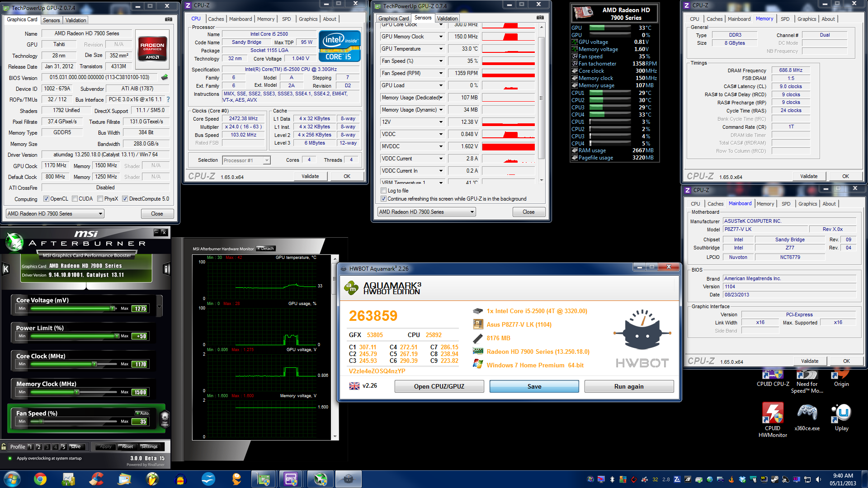The image size is (868, 488).
Task: Open Fan Speed (%) sensor dropdown
Action: [x=441, y=61]
